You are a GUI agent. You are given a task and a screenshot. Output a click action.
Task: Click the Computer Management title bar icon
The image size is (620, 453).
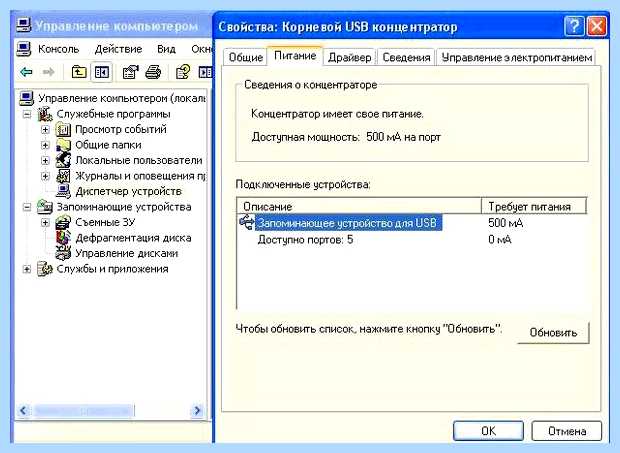23,26
